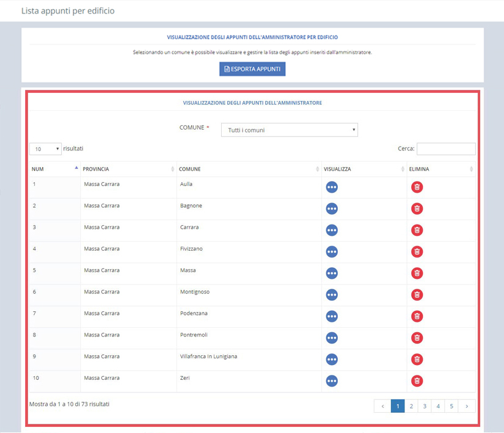Select pagination page 1

pyautogui.click(x=398, y=406)
